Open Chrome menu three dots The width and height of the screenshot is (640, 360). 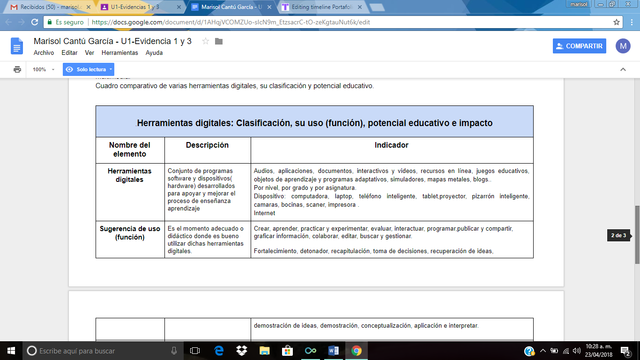(x=632, y=22)
